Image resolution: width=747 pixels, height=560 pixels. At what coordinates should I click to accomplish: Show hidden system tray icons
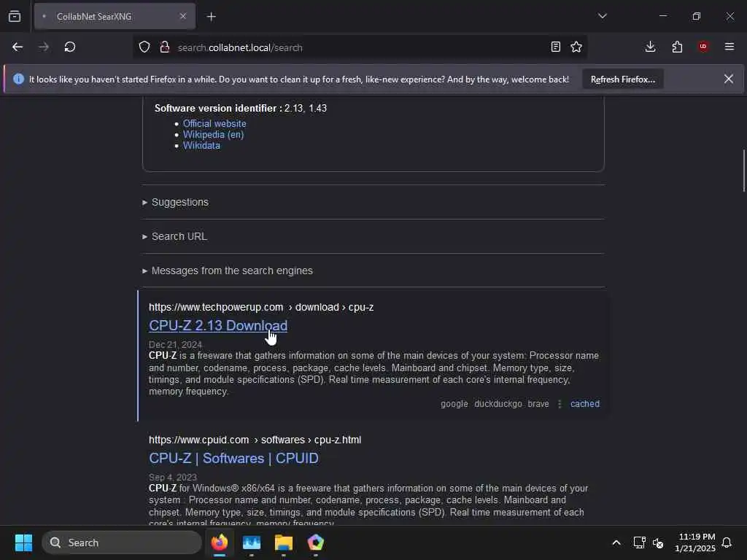click(616, 542)
